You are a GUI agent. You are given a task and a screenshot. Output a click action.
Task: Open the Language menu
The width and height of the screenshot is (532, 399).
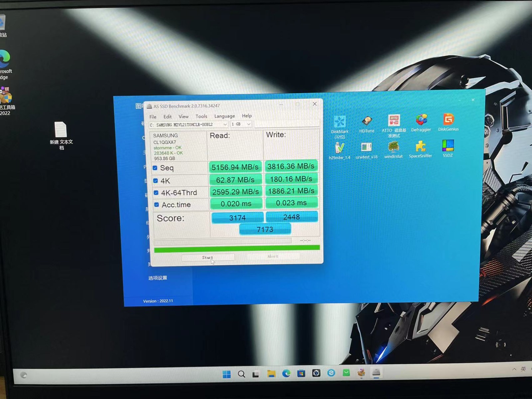(x=224, y=116)
